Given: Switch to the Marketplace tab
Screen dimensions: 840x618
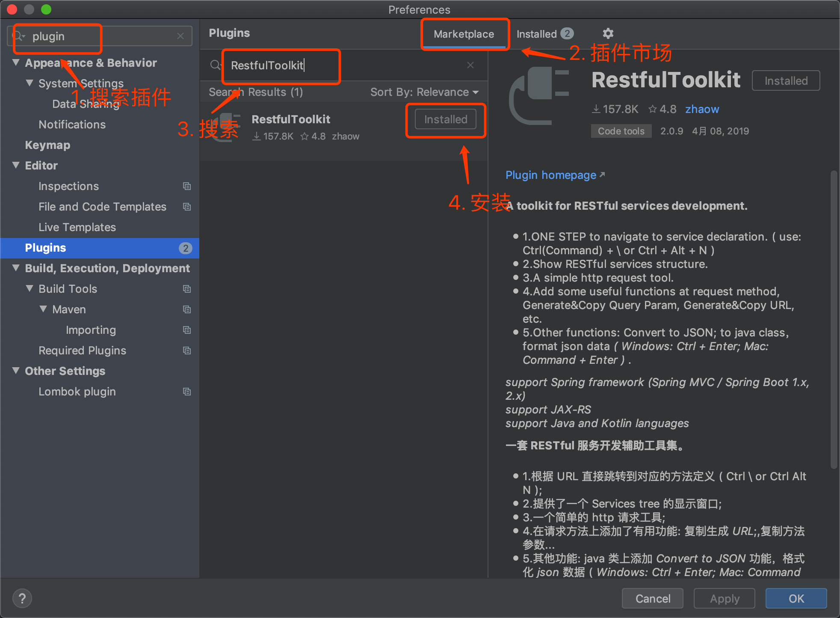Looking at the screenshot, I should [x=464, y=34].
